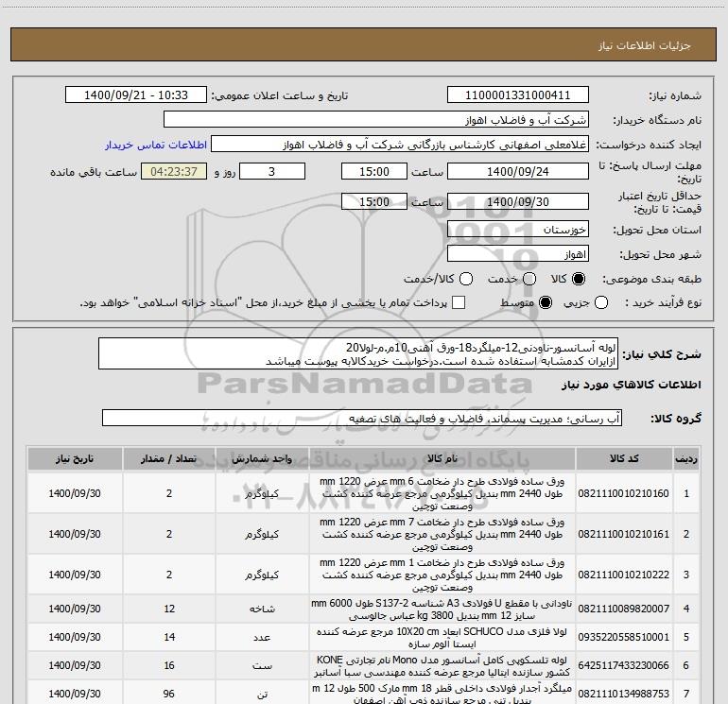The height and width of the screenshot is (704, 728).
Task: Click remaining time countdown 04:23:37
Action: coord(174,171)
